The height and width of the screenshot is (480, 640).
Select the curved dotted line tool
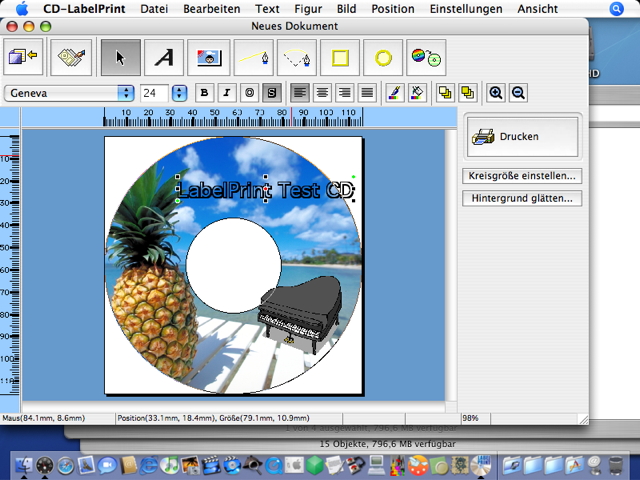click(297, 58)
